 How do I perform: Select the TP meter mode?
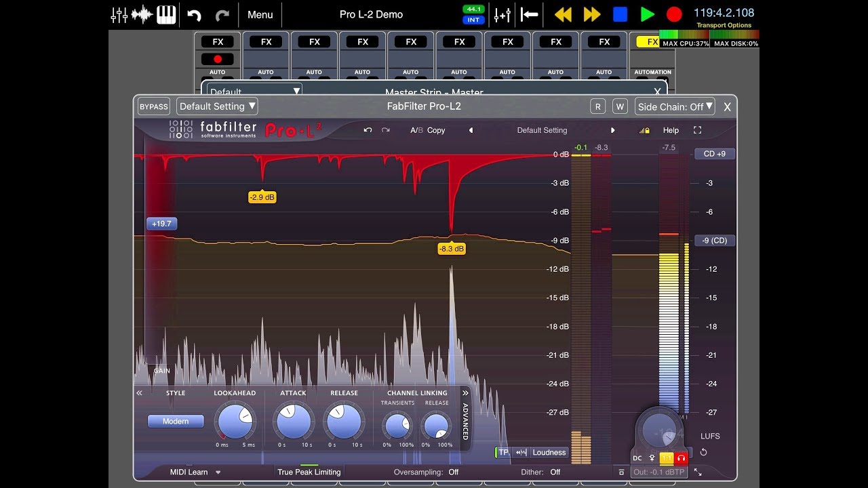(x=503, y=452)
